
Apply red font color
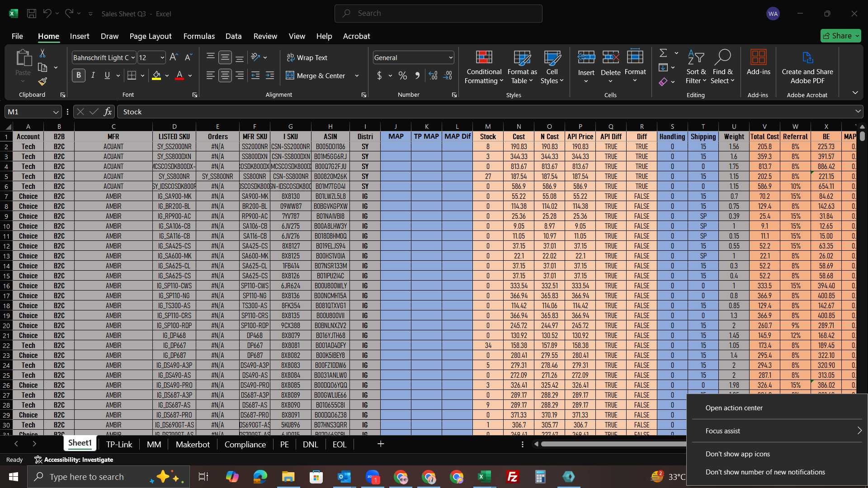179,75
